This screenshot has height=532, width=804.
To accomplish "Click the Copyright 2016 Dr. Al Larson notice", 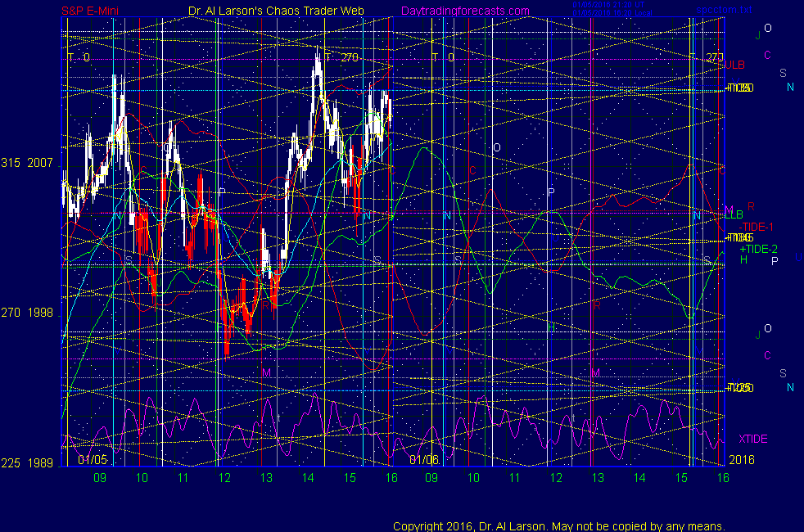I will tap(559, 526).
